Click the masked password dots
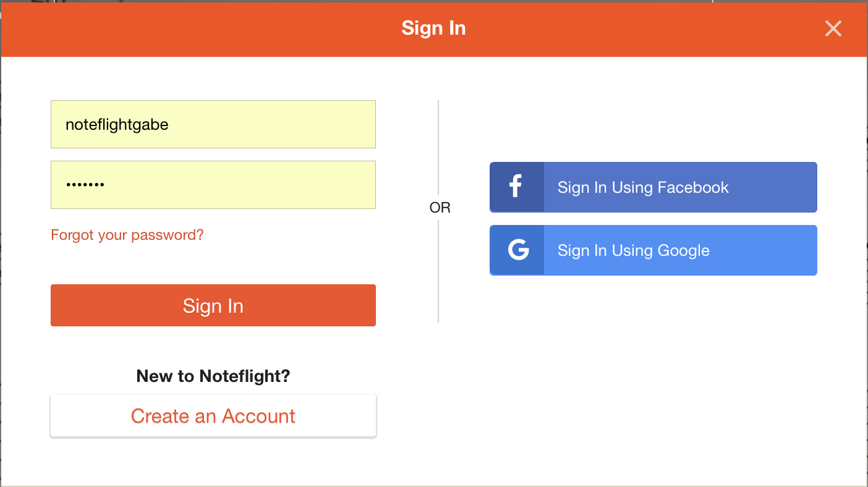Viewport: 868px width, 487px height. [85, 185]
